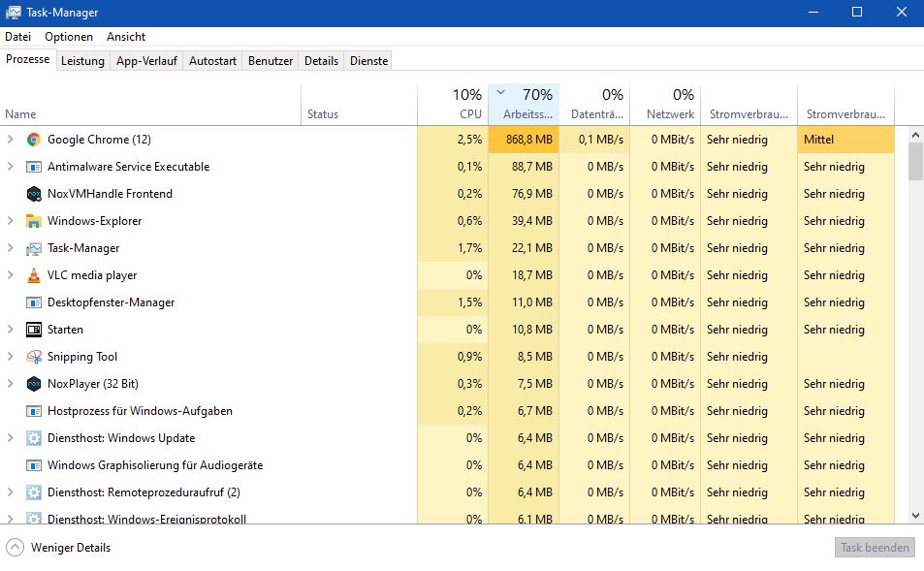This screenshot has width=924, height=571.
Task: Open the Optionen menu
Action: (x=69, y=37)
